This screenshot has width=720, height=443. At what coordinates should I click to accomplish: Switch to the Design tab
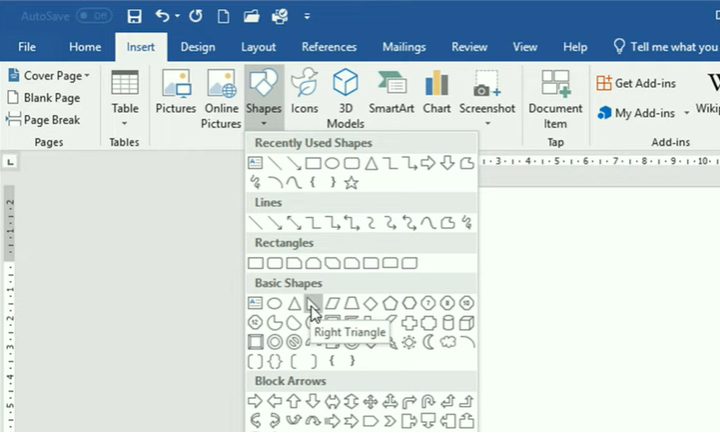point(197,47)
